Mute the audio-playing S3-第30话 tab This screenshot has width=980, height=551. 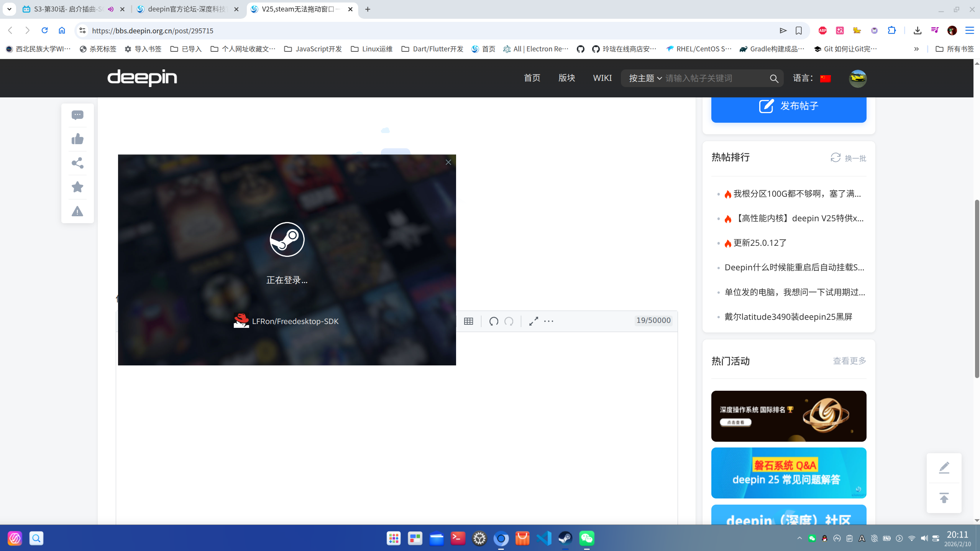(x=111, y=9)
